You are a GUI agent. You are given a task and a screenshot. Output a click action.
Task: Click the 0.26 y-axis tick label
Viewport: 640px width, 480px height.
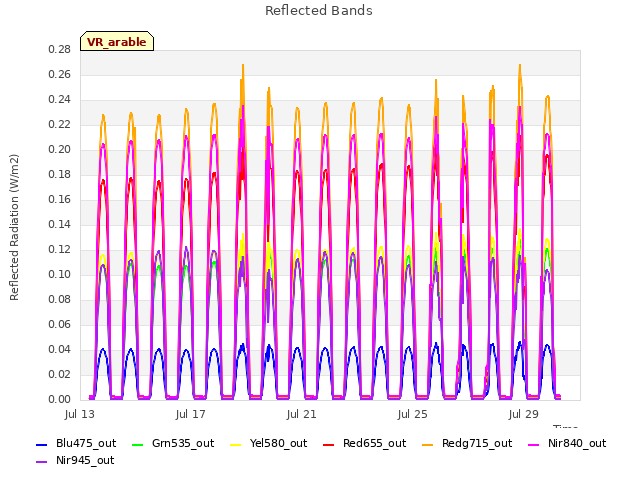tap(60, 74)
